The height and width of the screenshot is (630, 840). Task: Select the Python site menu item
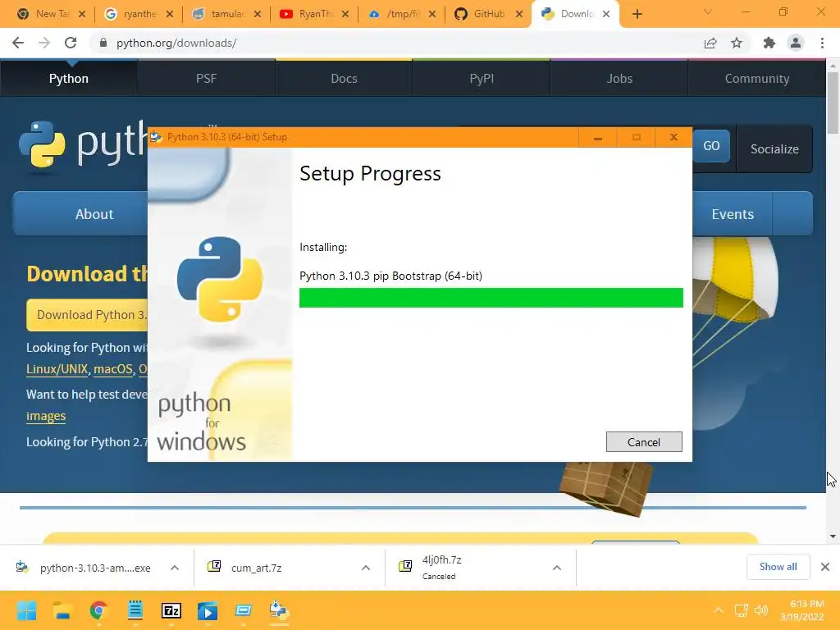[x=69, y=78]
